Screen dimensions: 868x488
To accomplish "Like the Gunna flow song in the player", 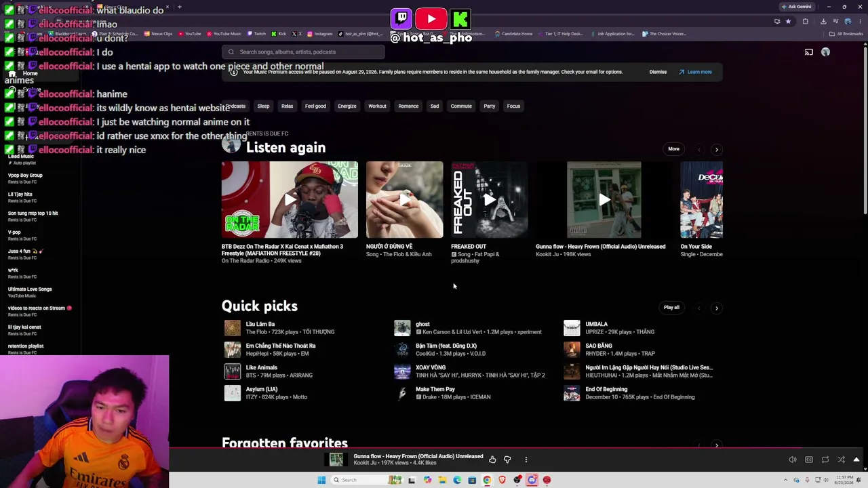I will pos(492,460).
